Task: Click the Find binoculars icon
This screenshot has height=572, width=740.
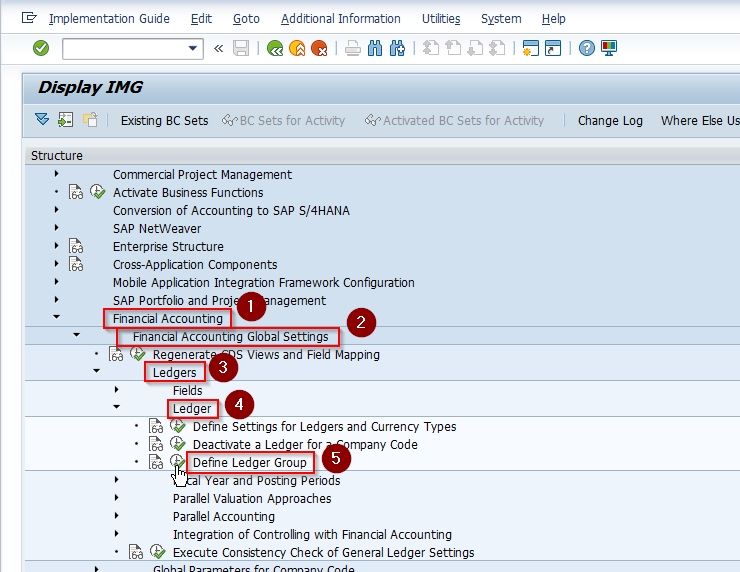Action: coord(375,48)
